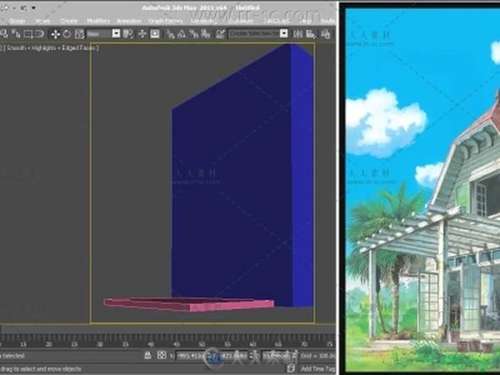
Task: Click the Rectangular Selection Region icon
Action: click(28, 34)
